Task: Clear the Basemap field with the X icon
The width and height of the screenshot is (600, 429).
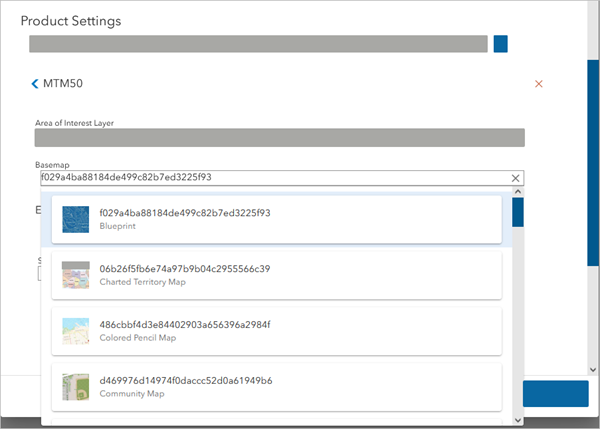Action: [x=516, y=178]
